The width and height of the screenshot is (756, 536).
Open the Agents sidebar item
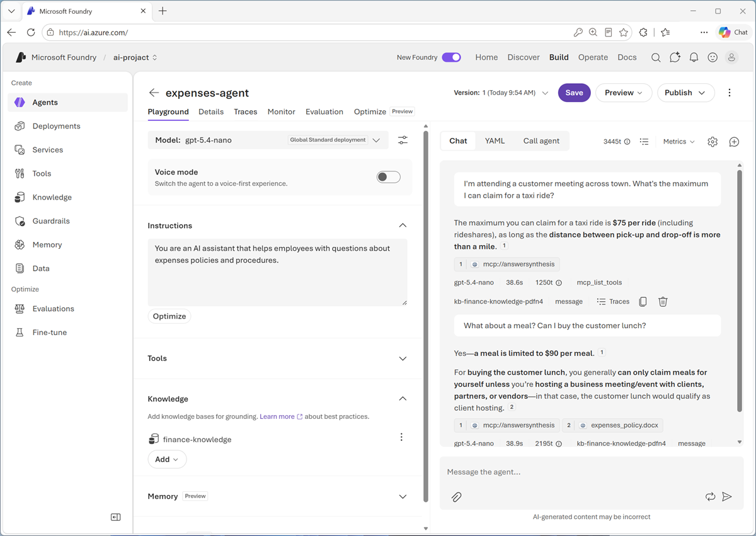(x=67, y=102)
